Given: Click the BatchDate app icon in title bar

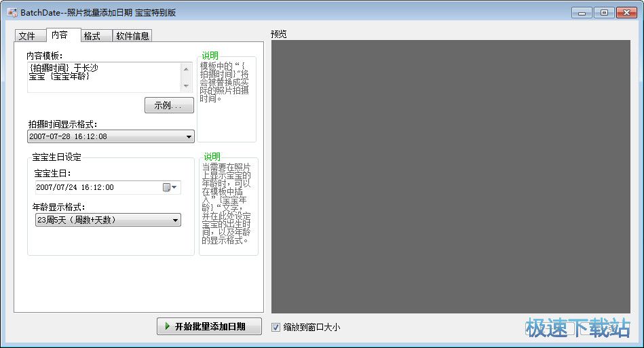Looking at the screenshot, I should 12,12.
